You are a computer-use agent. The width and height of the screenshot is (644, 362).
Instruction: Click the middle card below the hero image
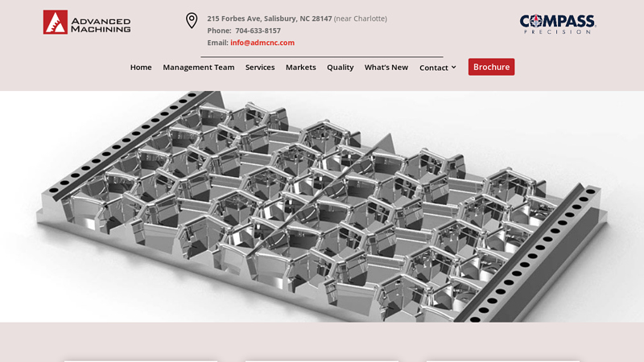322,360
